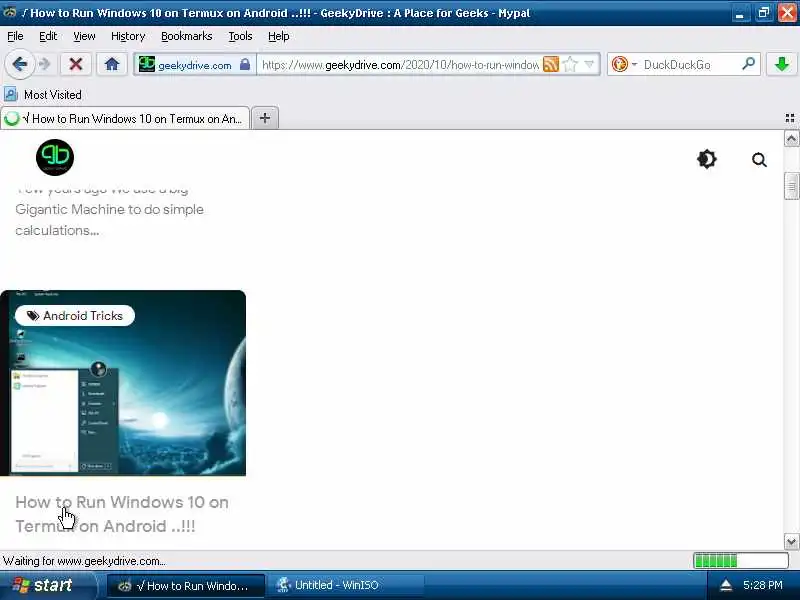Screen dimensions: 800x600
Task: Open the site search magnifier icon
Action: point(759,160)
